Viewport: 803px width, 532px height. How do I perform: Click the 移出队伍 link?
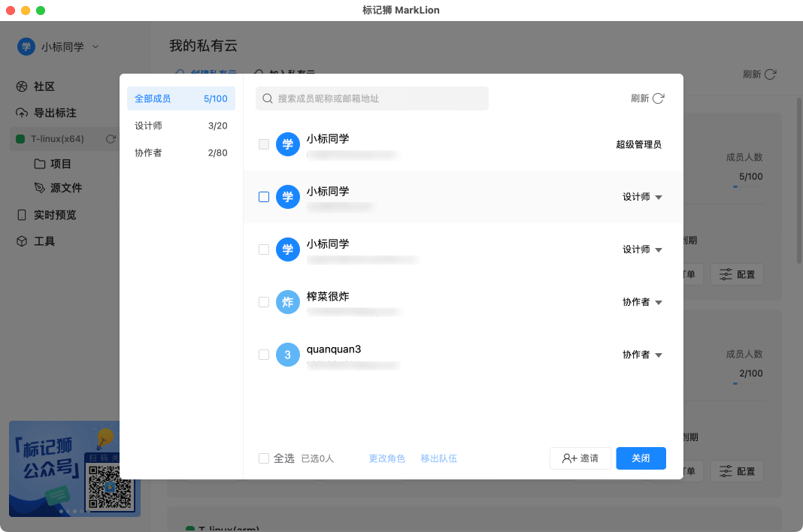(438, 458)
